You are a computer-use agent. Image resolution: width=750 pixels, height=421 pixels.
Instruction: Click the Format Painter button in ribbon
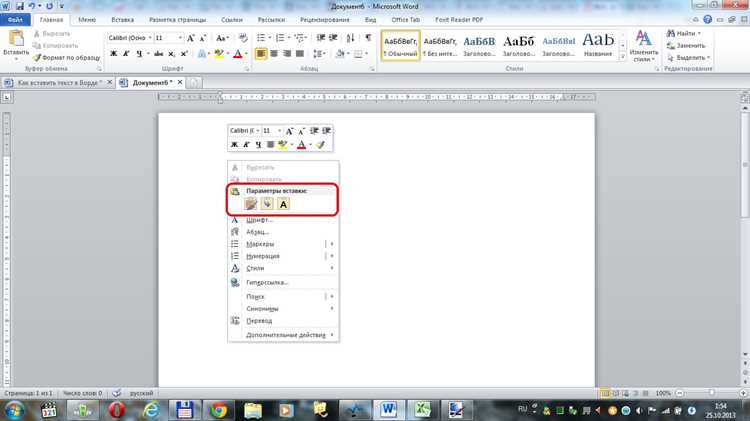[66, 57]
